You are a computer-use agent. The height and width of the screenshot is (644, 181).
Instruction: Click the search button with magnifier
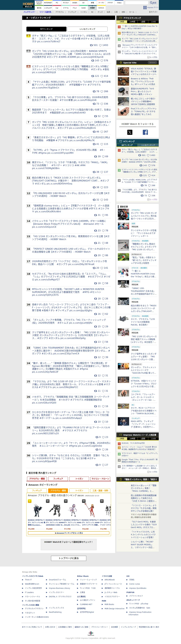point(153,3)
